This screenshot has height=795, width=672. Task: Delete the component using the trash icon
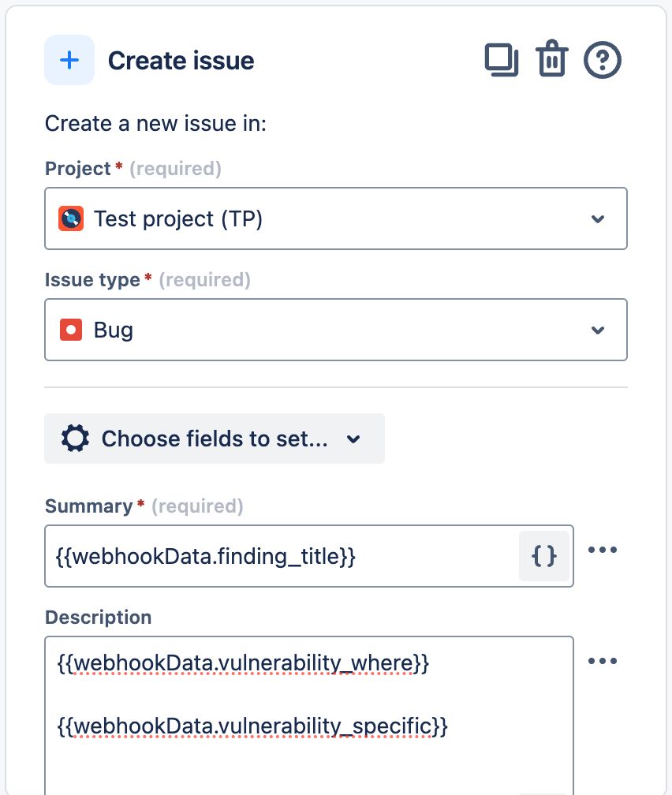point(552,61)
